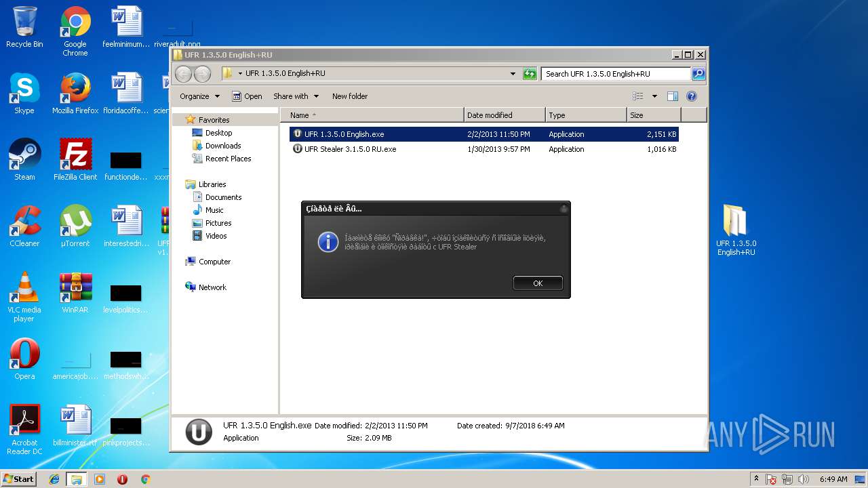Click the address bar folder path arrow
The image size is (868, 488).
(240, 73)
